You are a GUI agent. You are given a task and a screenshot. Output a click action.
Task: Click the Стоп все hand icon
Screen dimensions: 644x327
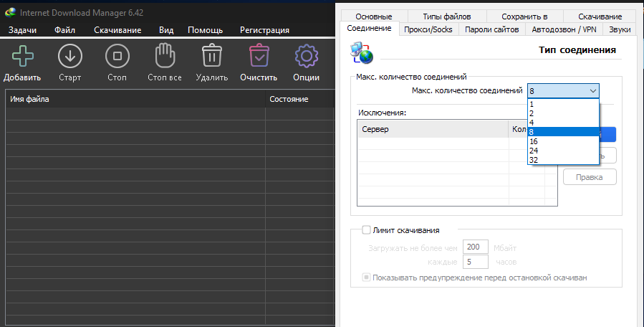click(x=165, y=56)
